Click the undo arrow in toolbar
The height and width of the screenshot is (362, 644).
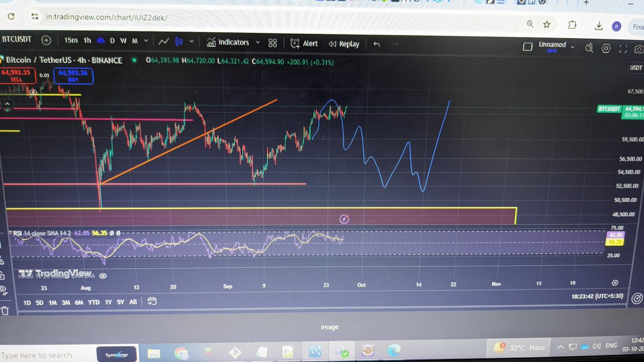pyautogui.click(x=377, y=44)
